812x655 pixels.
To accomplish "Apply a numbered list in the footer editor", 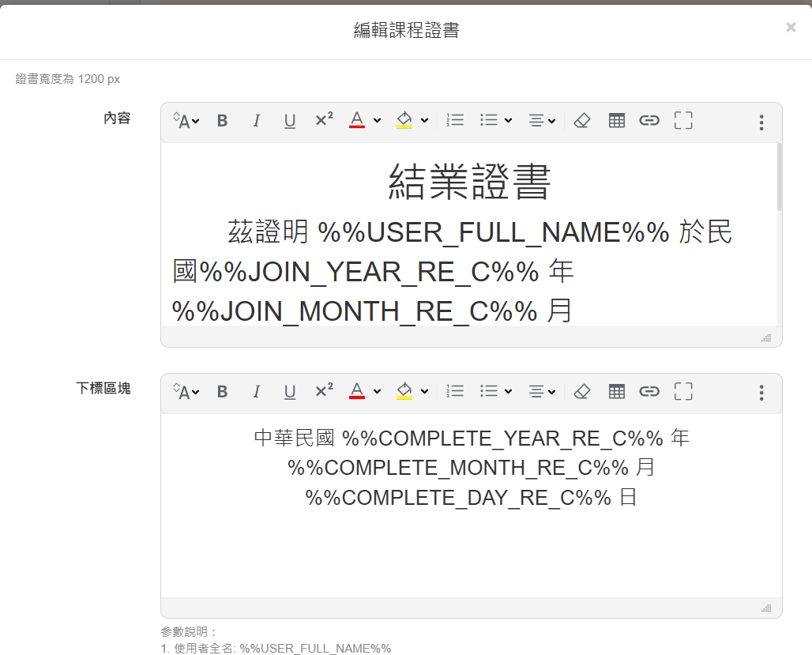I will (455, 391).
